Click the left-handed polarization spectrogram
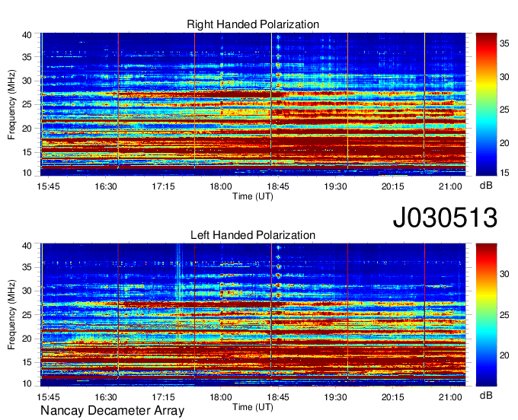Viewport: 518px width, 420px height. tap(253, 315)
